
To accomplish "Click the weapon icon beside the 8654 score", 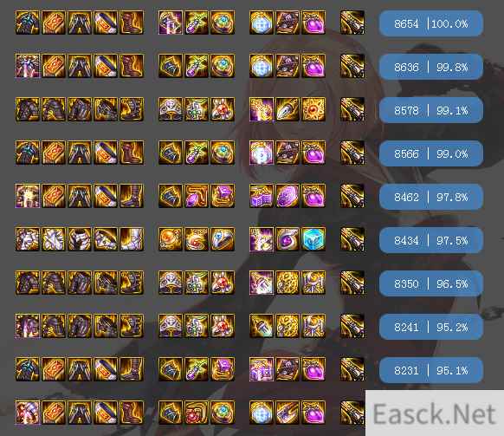I will [352, 23].
